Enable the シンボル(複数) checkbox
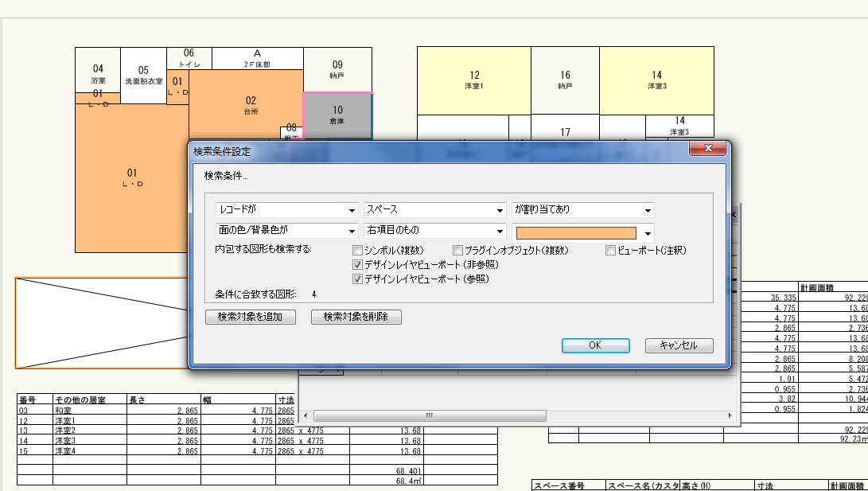868x491 pixels. 358,250
